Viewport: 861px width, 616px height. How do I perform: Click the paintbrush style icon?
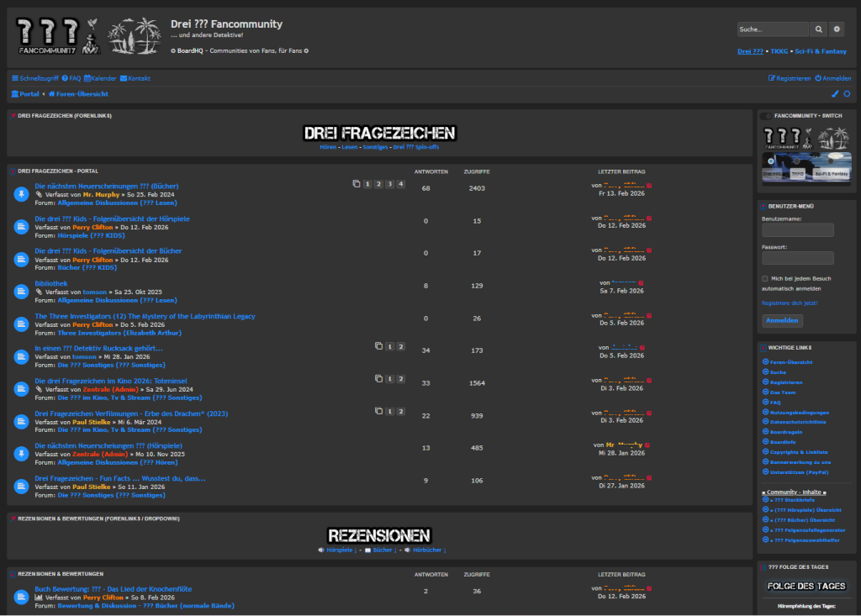[x=835, y=94]
